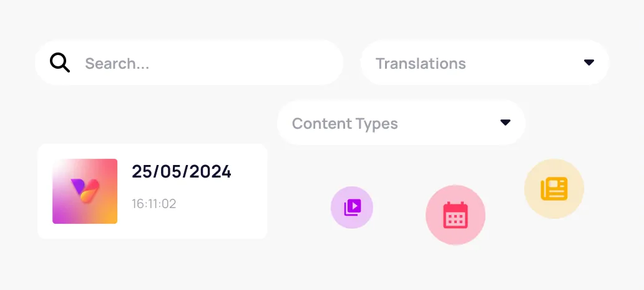Click the Content Types caret arrow
The width and height of the screenshot is (644, 290).
(505, 122)
